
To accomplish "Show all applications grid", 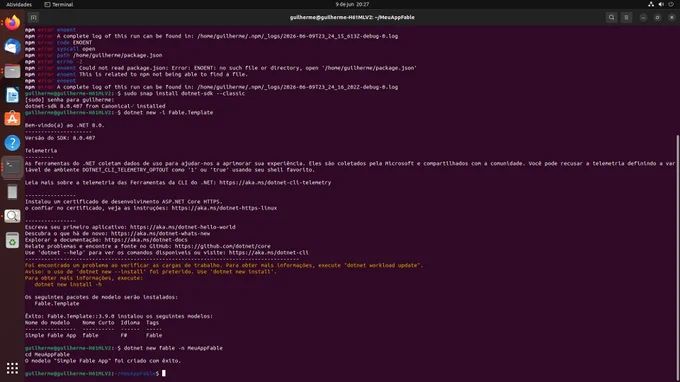I will 12,368.
